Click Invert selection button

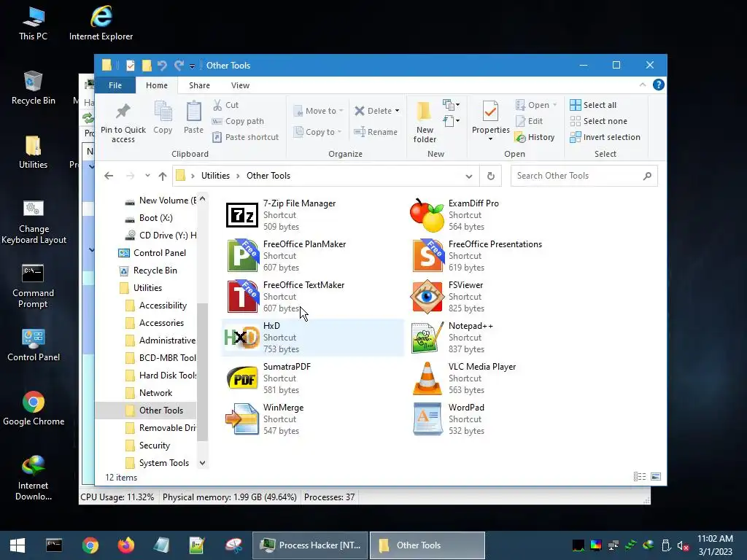tap(605, 137)
